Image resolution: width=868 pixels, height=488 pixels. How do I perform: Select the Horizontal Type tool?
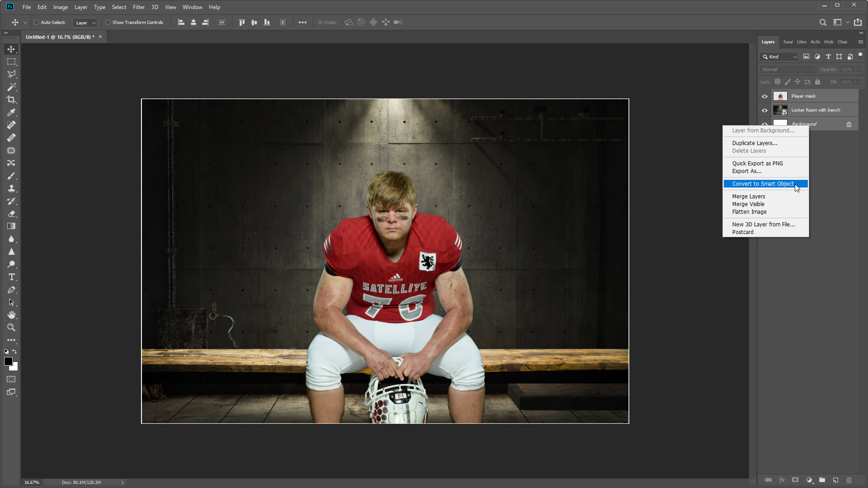click(x=11, y=277)
